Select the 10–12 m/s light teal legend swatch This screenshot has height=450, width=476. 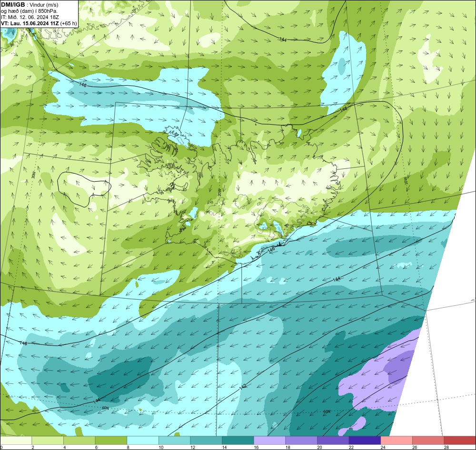coord(174,440)
